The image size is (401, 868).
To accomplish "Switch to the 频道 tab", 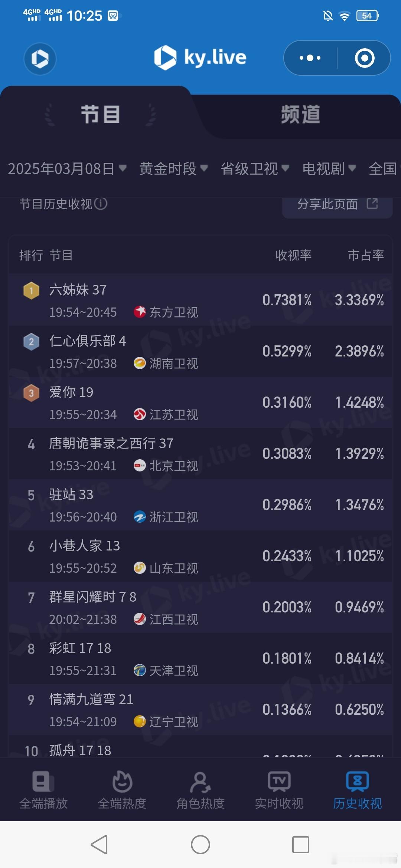I will [x=300, y=114].
